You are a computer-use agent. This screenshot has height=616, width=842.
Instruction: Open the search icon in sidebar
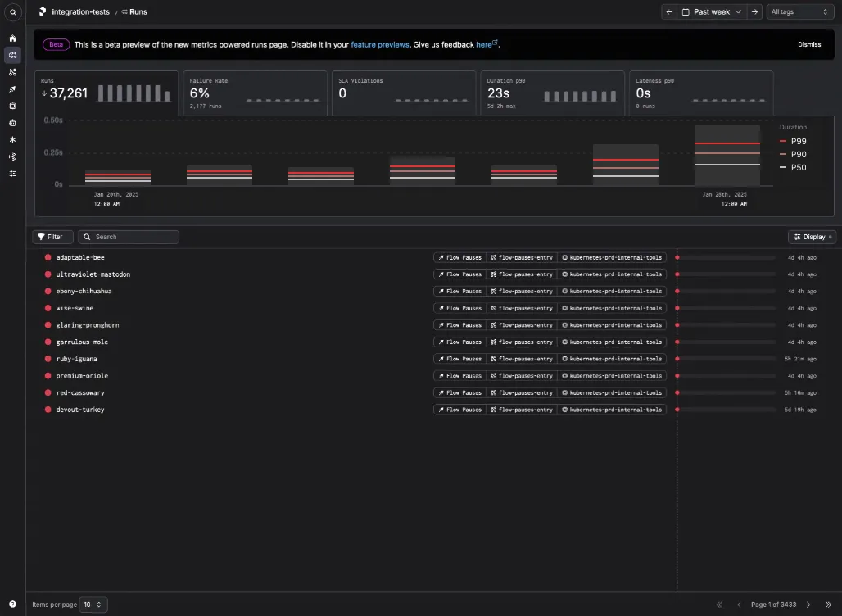13,12
